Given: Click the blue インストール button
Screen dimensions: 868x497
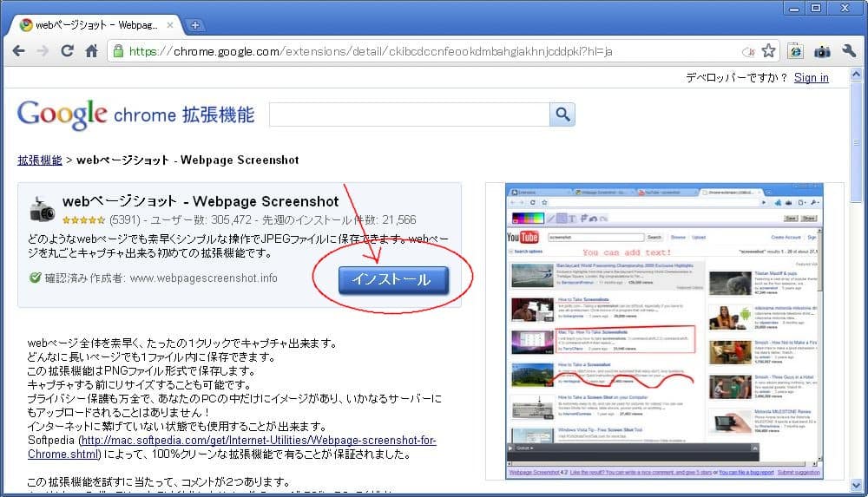Looking at the screenshot, I should pos(393,279).
